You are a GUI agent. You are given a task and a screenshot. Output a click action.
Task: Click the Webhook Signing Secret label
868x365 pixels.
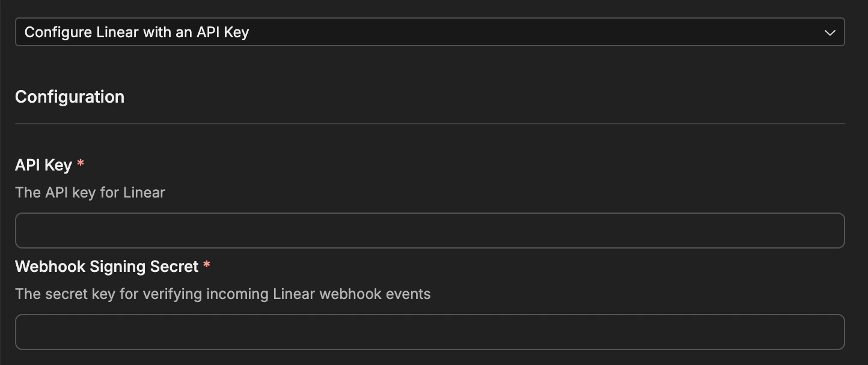coord(107,267)
